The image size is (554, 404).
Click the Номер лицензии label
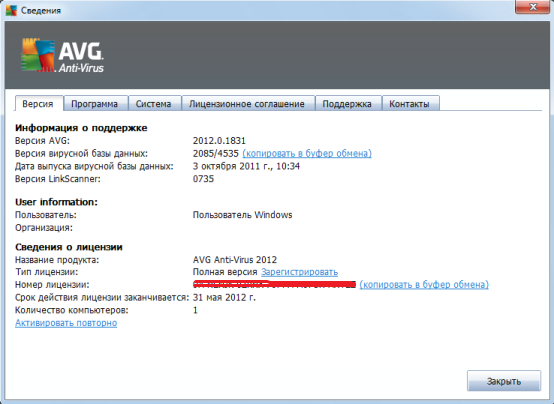(x=52, y=285)
